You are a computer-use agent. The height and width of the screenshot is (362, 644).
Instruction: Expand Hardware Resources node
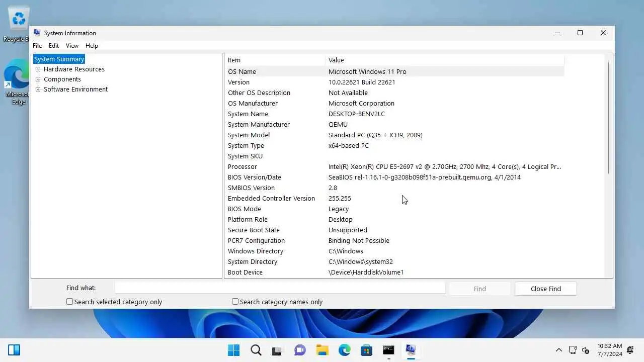tap(38, 69)
